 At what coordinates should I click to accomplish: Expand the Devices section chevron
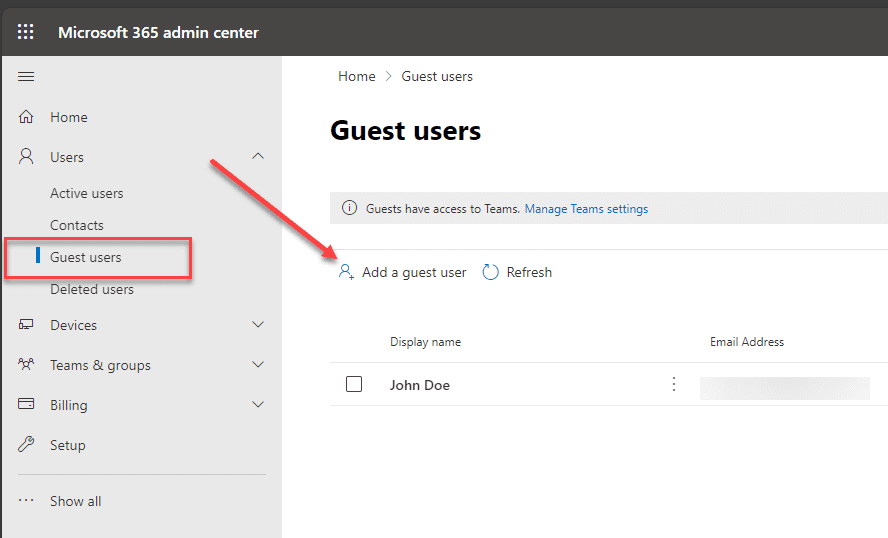coord(258,324)
